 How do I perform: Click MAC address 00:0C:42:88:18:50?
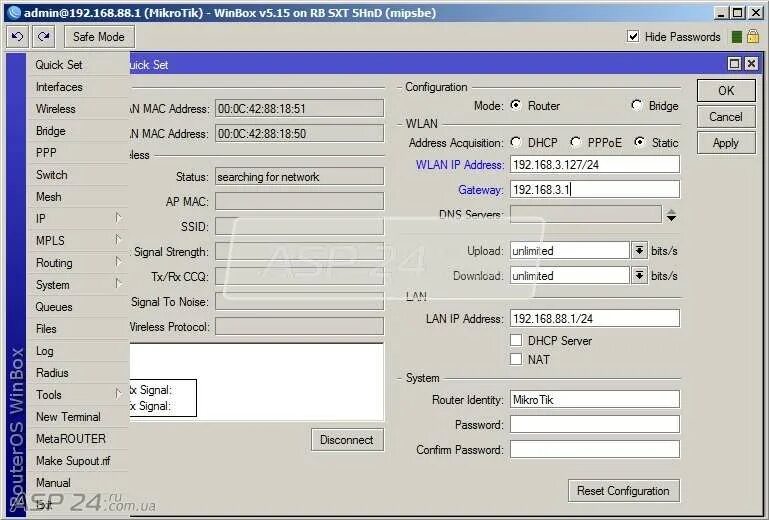(x=299, y=133)
